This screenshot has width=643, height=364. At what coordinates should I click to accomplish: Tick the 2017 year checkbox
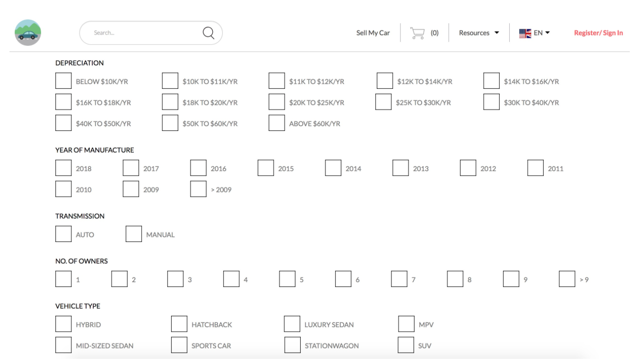[x=131, y=168]
